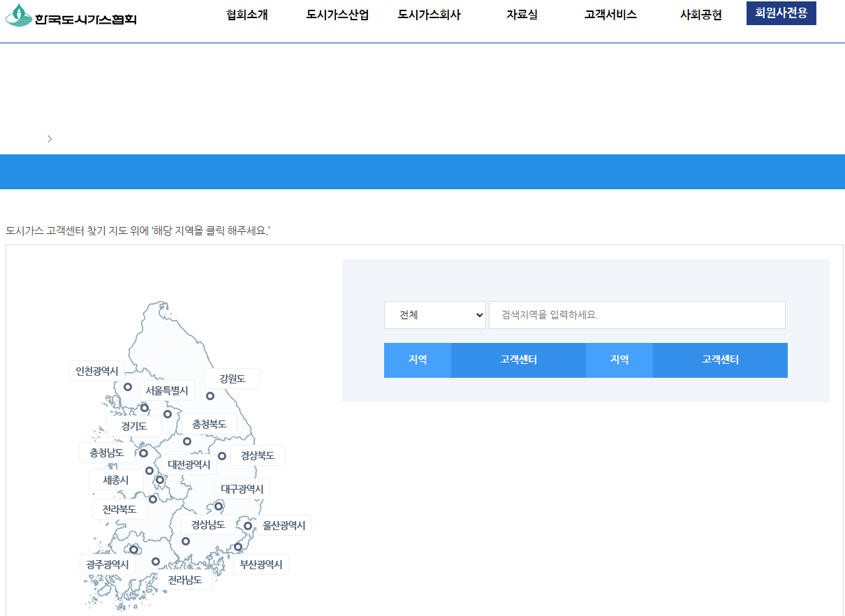Screen dimensions: 845x616
Task: Select the 경상북도 map label
Action: click(258, 455)
